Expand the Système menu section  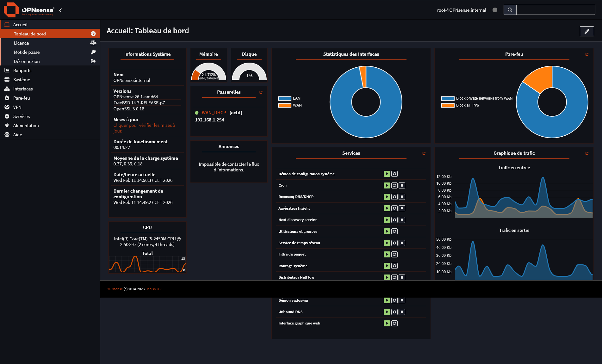(22, 80)
